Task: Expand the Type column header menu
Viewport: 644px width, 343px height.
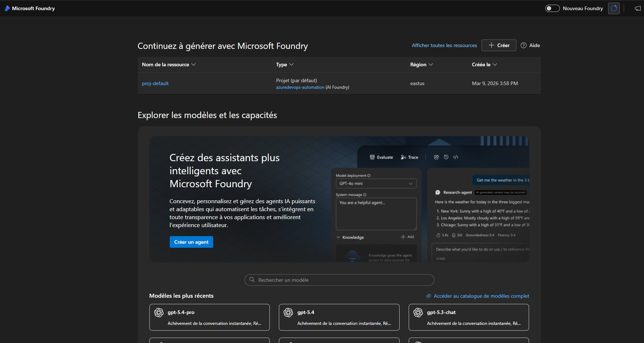Action: [x=285, y=64]
